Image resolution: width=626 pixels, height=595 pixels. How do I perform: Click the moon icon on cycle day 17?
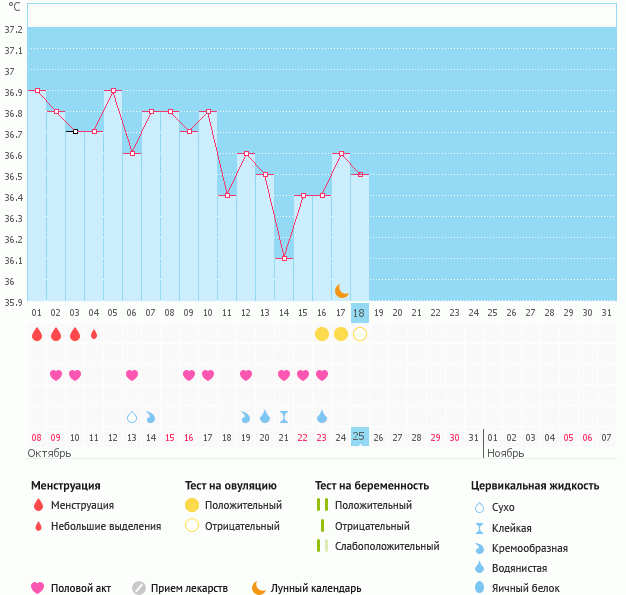(341, 290)
